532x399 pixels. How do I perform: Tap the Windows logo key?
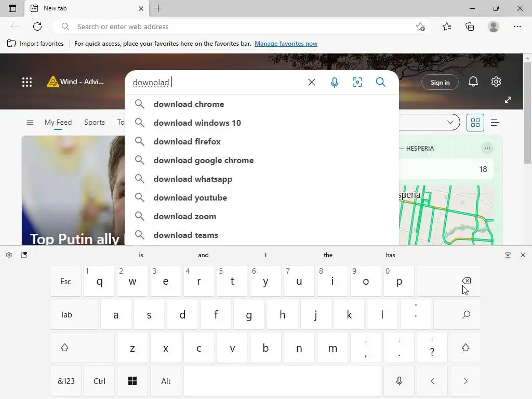click(x=132, y=381)
